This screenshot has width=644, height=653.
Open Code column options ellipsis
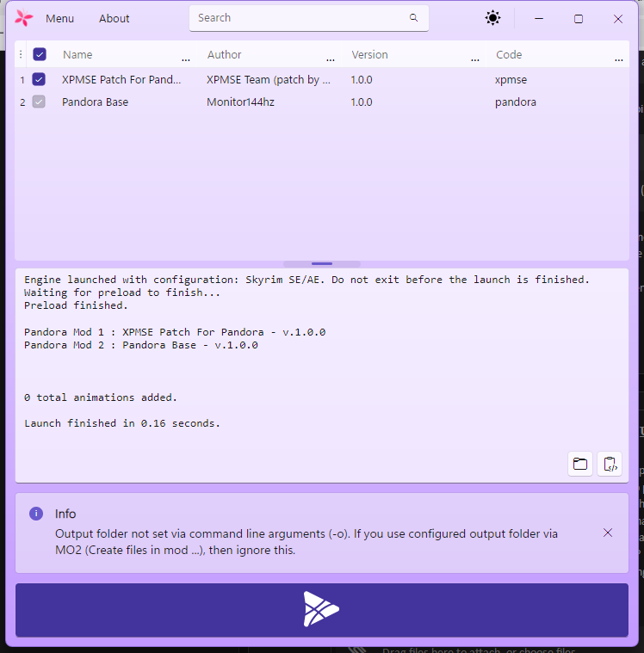pos(619,60)
